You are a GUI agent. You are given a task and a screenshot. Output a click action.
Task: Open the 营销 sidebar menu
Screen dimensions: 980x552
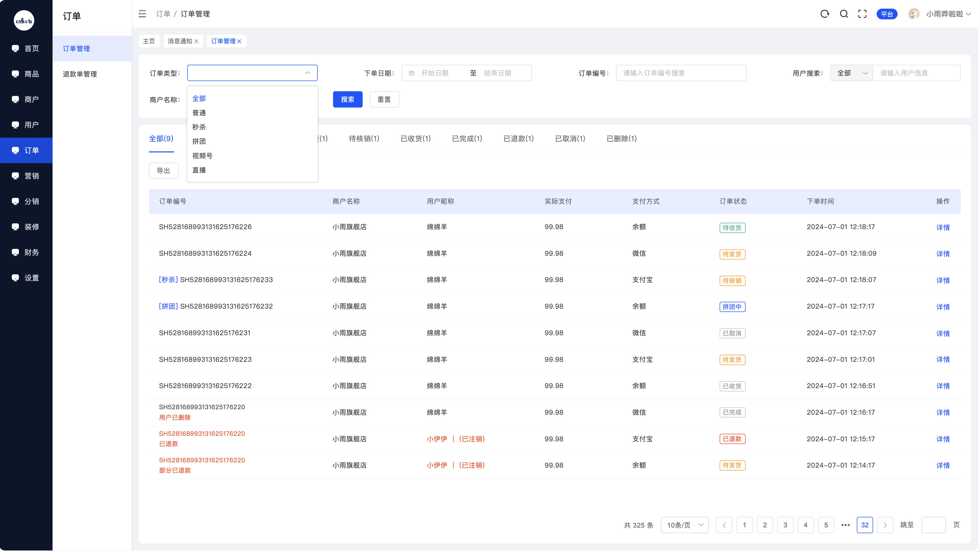tap(26, 176)
